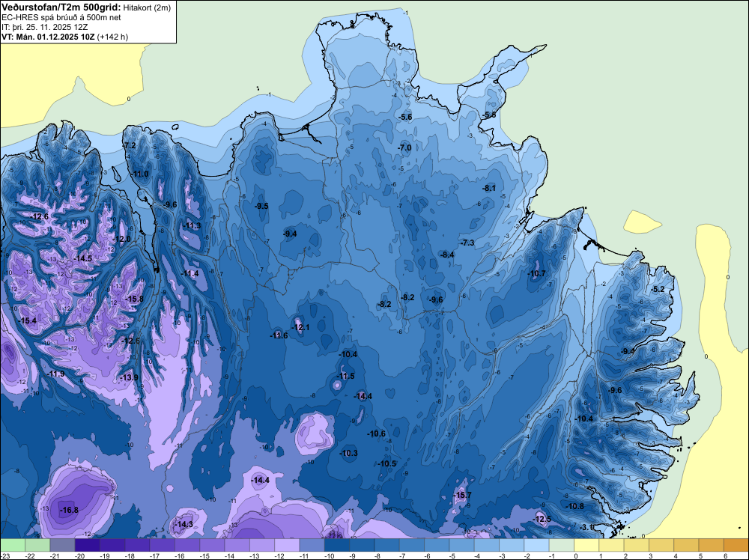
Task: Click the -12.0 temperature value
Action: point(121,239)
